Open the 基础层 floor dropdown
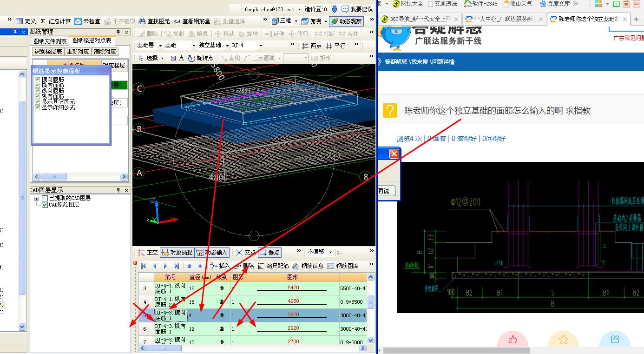The width and height of the screenshot is (644, 354). click(x=160, y=46)
